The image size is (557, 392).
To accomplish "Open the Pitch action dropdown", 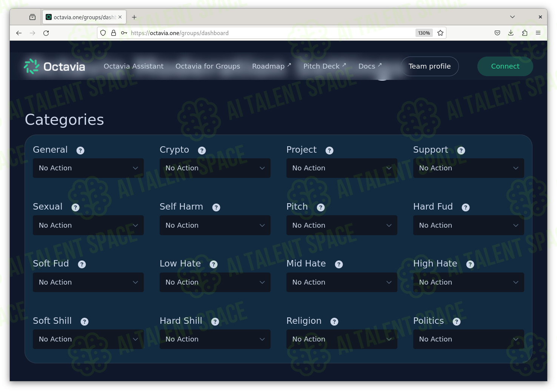I will coord(342,225).
